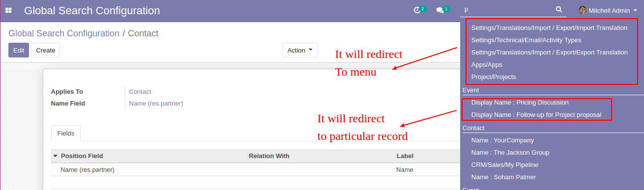This screenshot has width=644, height=190.
Task: Click the Edit button
Action: (19, 50)
